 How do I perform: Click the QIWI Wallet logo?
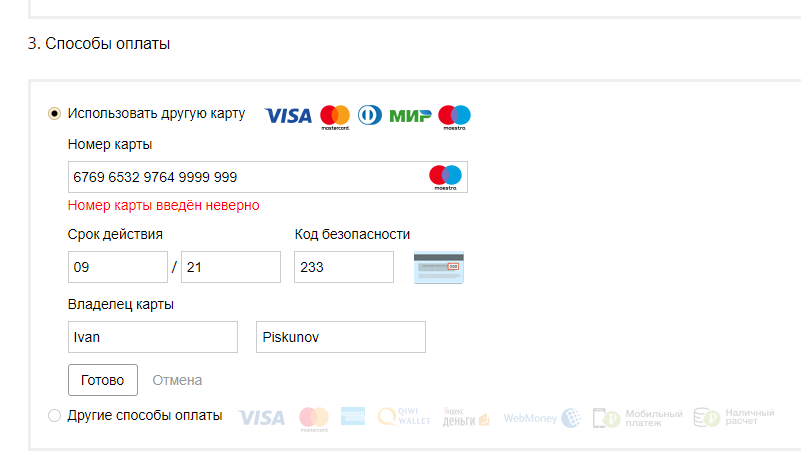[x=404, y=416]
